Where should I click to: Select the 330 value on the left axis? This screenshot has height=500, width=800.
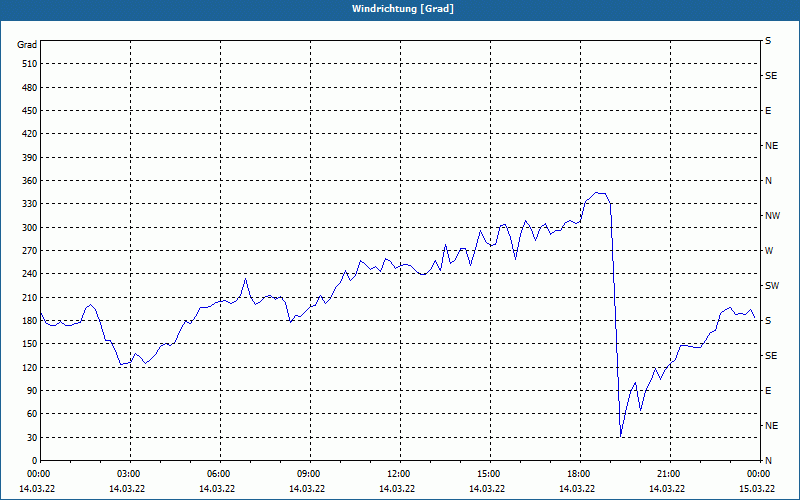point(30,204)
